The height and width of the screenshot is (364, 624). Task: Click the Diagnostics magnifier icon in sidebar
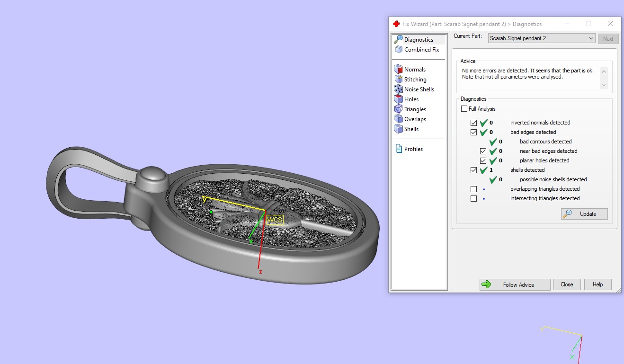pos(398,40)
